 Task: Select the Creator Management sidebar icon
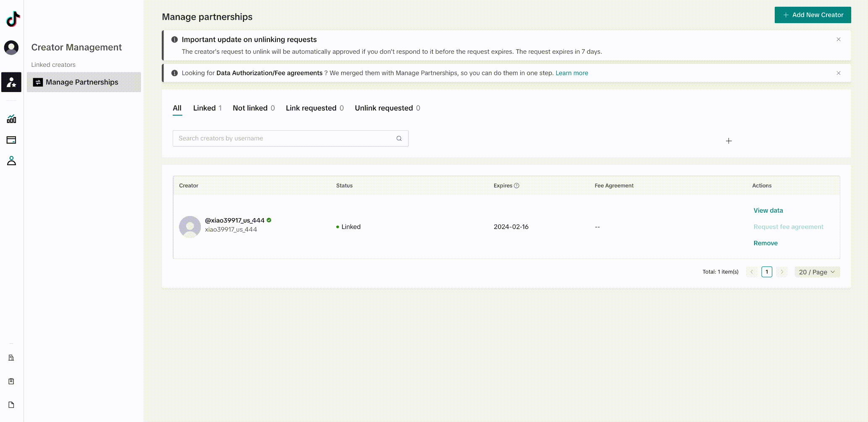pos(11,82)
